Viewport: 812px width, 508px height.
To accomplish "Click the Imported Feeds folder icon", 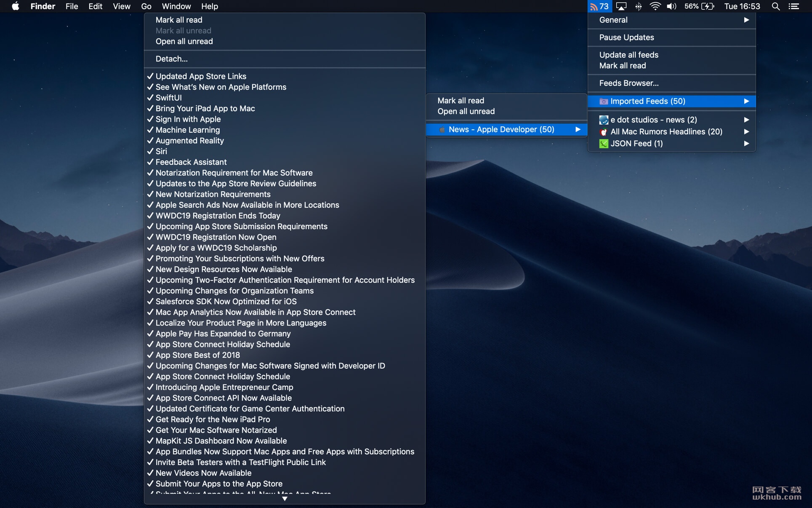I will pyautogui.click(x=604, y=101).
